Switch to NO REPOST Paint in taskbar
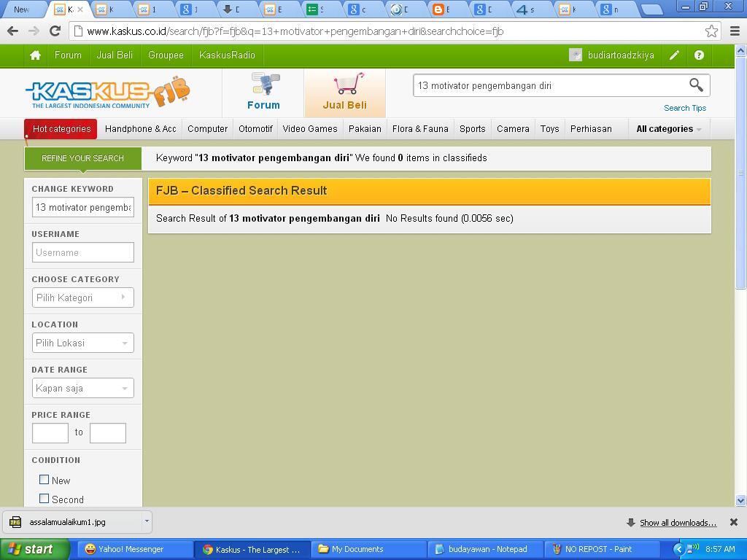Image resolution: width=747 pixels, height=560 pixels. (x=602, y=549)
